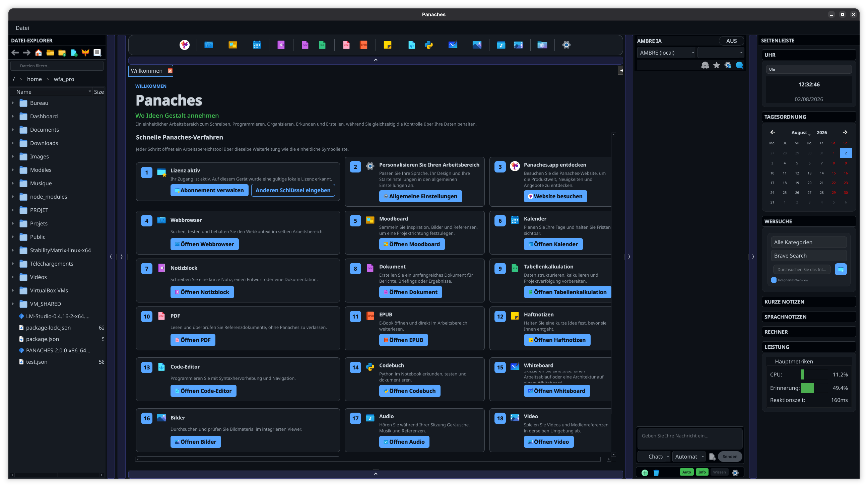Open the Panaches phoenix logo in toolbar
The width and height of the screenshot is (868, 487).
pyautogui.click(x=184, y=45)
